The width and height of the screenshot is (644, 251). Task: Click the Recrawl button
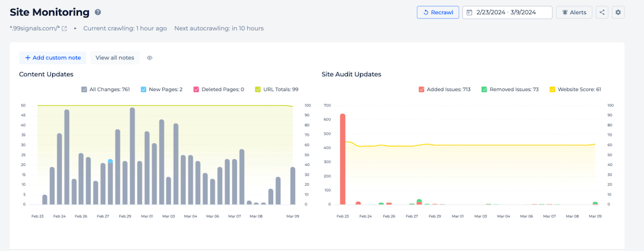(438, 12)
